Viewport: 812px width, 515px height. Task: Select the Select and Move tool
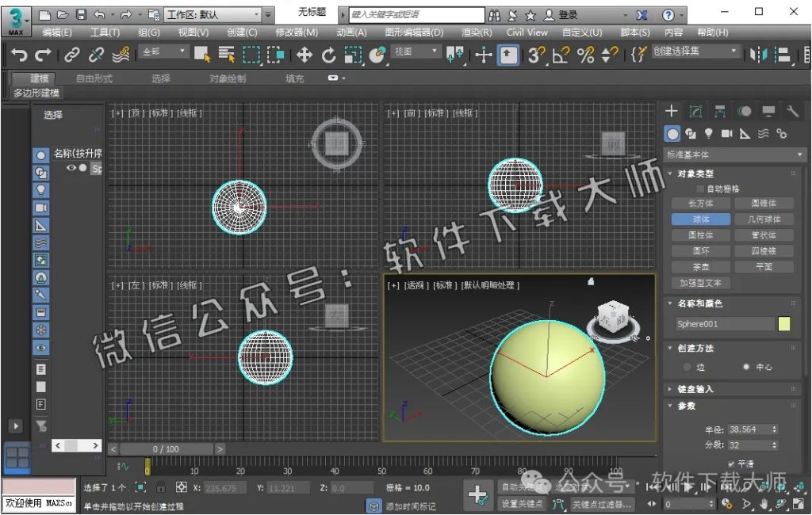(x=304, y=55)
